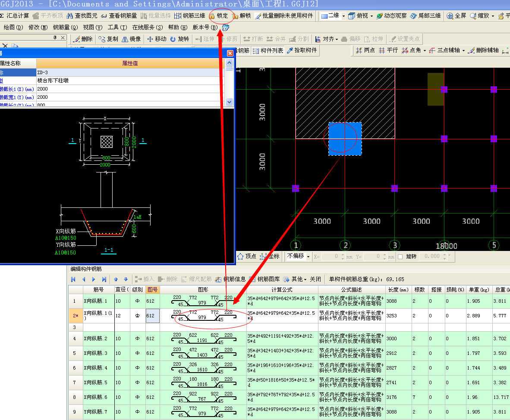Expand the 三点辅轴 dropdown arrow
The height and width of the screenshot is (420, 510).
(463, 51)
